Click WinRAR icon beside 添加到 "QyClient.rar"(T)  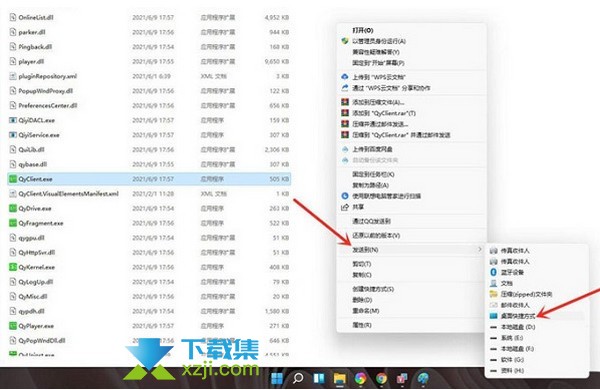click(345, 113)
